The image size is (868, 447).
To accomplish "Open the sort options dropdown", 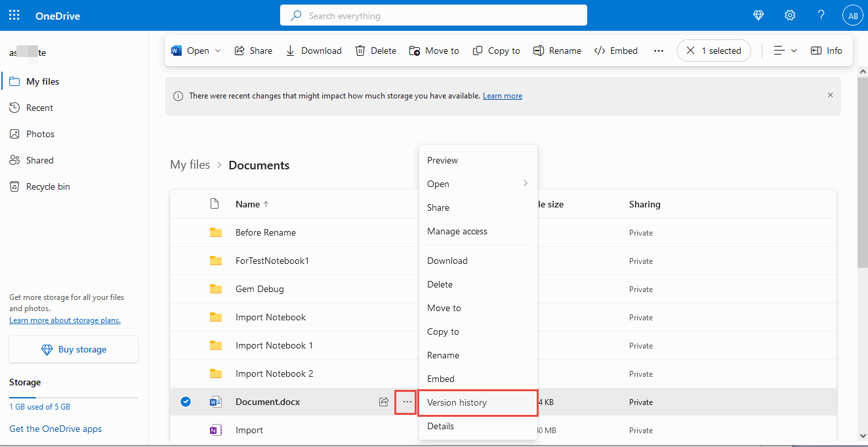I will click(785, 51).
